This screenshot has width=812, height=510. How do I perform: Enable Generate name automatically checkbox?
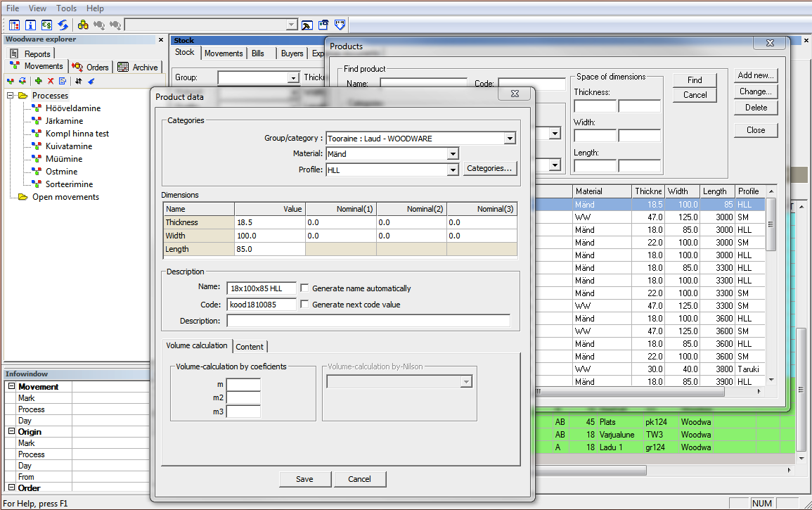point(304,288)
